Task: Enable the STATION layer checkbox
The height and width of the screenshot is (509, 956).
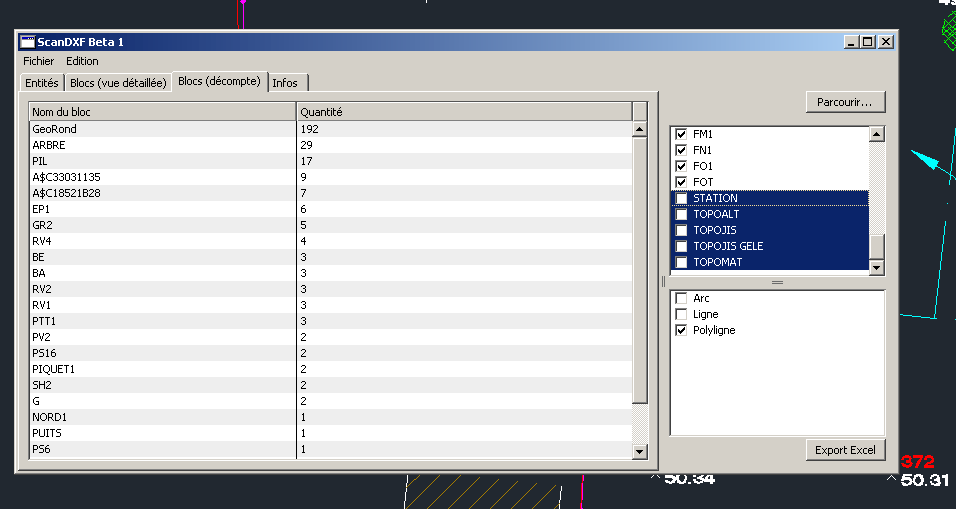Action: tap(682, 198)
